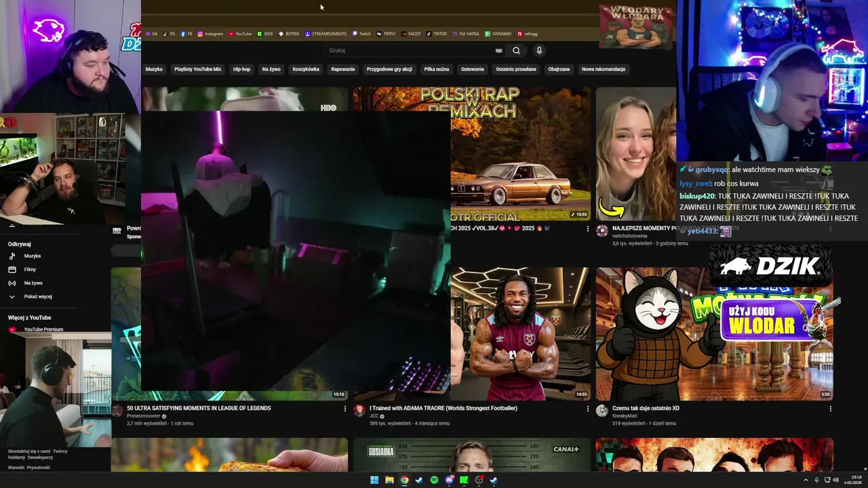
Task: Open Czemu tak daje ostatnio XD title
Action: (x=646, y=408)
